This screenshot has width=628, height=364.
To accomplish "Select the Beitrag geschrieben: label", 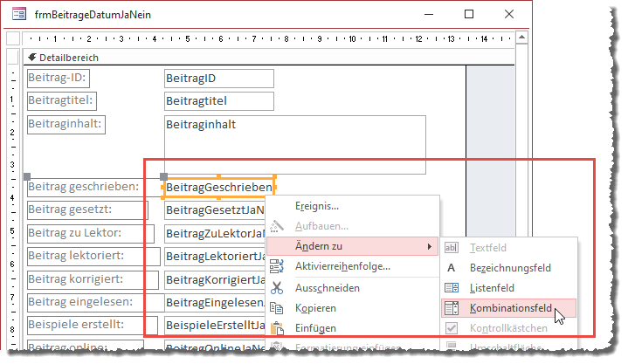I will click(95, 188).
